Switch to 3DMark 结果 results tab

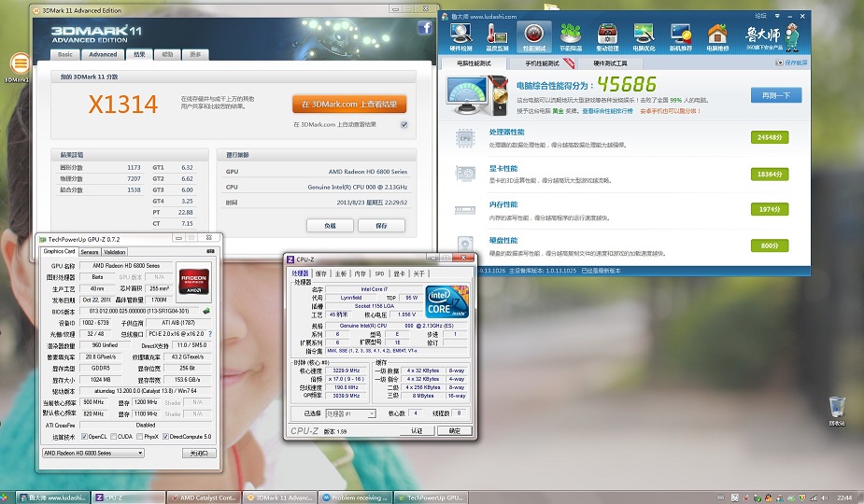coord(139,54)
